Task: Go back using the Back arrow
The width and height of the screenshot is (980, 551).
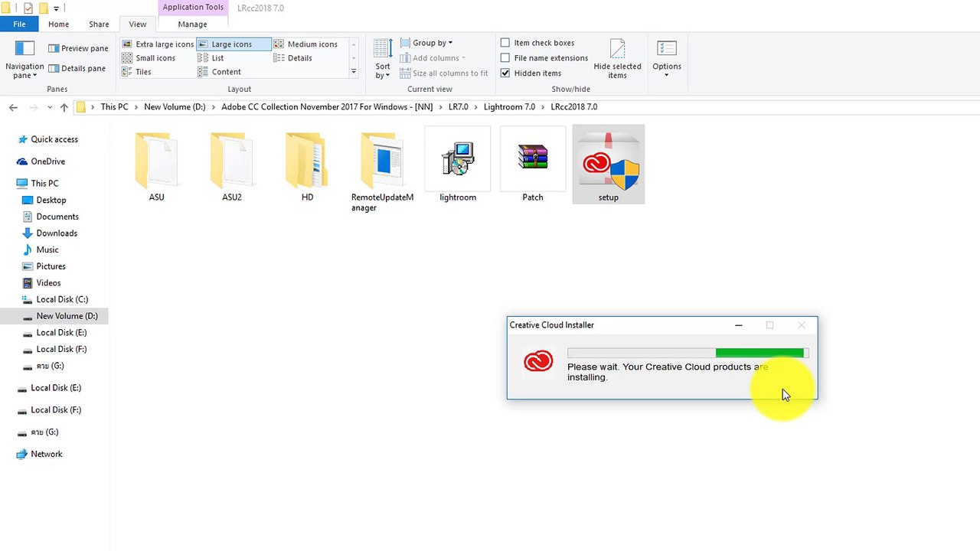Action: coord(13,107)
